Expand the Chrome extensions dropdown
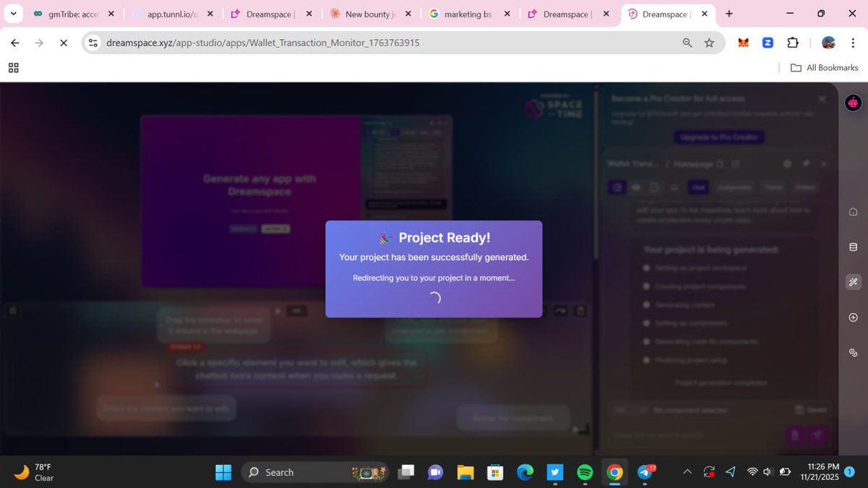This screenshot has width=868, height=488. point(793,43)
